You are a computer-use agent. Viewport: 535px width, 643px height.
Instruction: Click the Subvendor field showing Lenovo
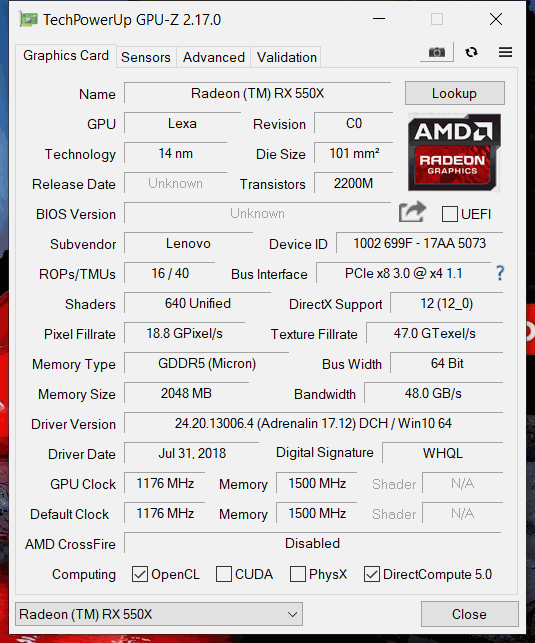pos(188,243)
